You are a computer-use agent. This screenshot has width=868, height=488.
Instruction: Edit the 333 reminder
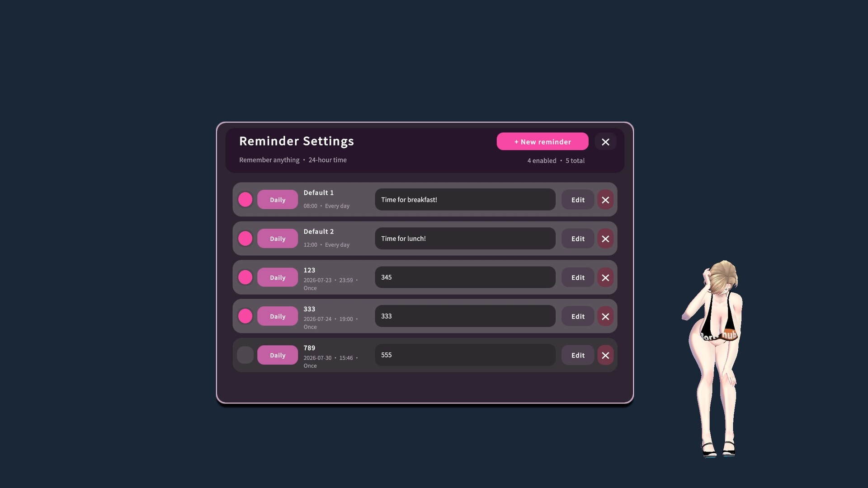tap(578, 316)
